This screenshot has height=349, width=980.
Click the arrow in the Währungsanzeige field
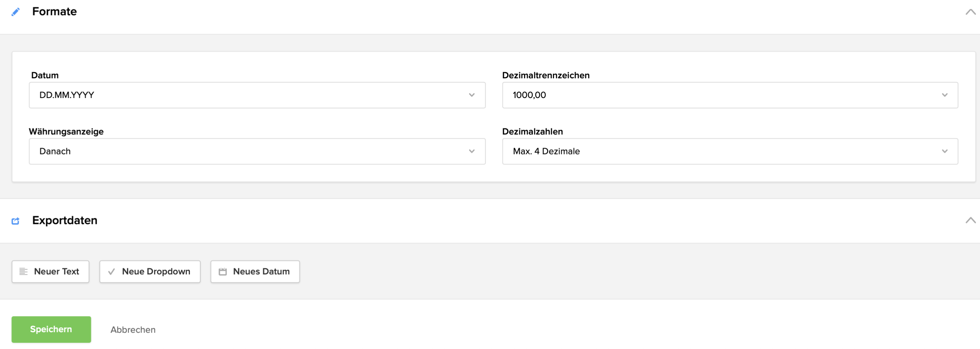[472, 151]
